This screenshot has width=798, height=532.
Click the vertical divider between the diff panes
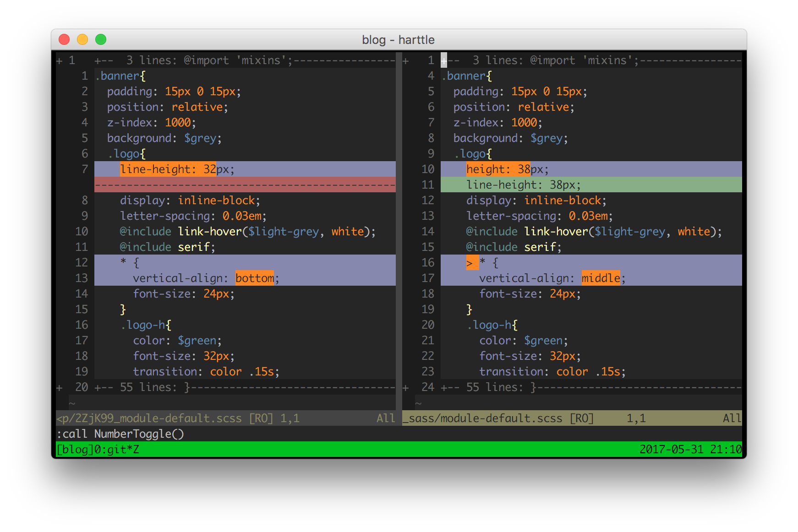tap(399, 229)
